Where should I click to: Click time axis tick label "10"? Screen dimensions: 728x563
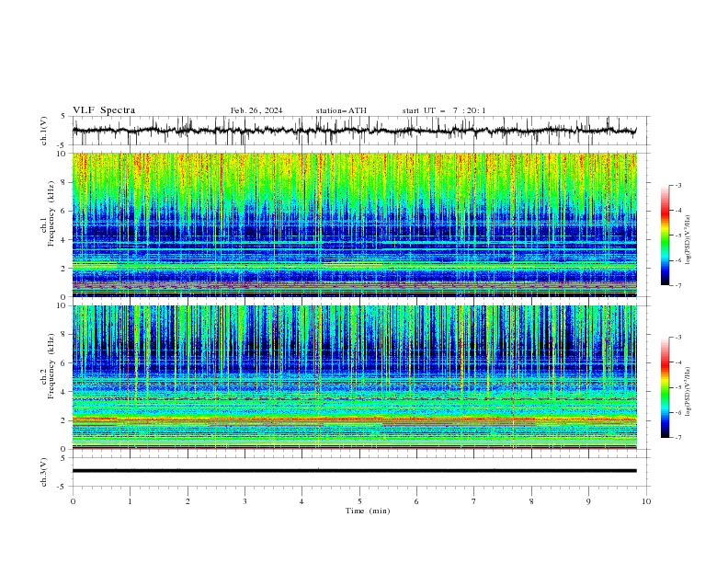pos(646,501)
